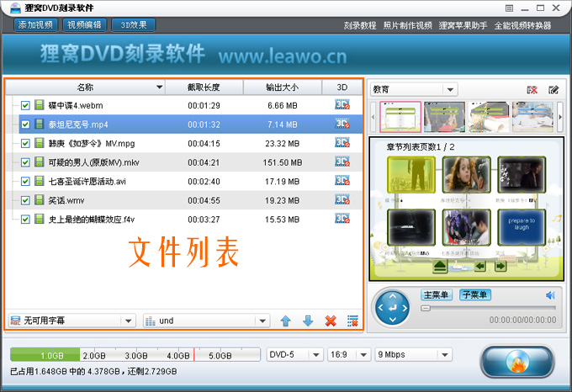
Task: Click the film icon beside 笑话.wmv
Action: (x=39, y=200)
